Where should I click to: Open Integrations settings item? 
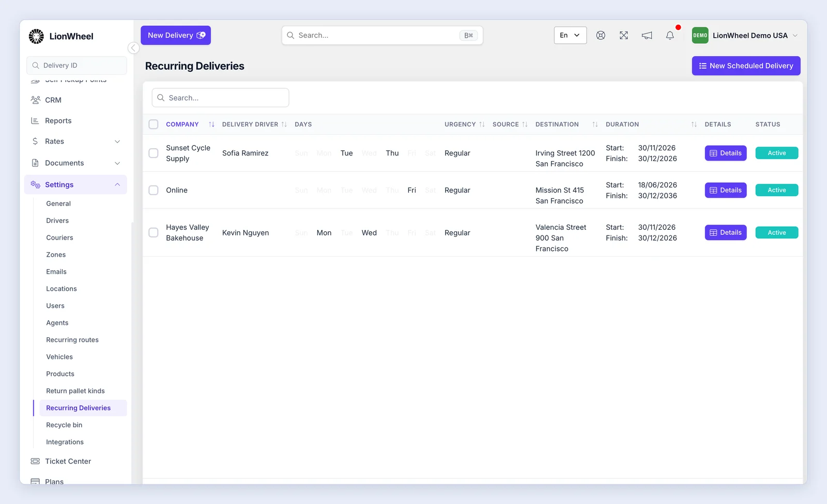65,442
